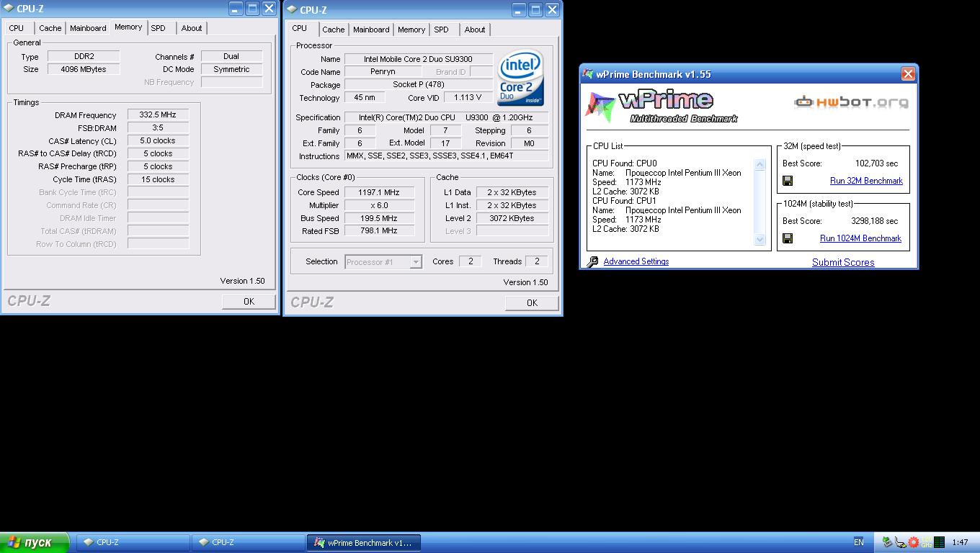The image size is (980, 553).
Task: Click the wPrime title bar icon
Action: pyautogui.click(x=588, y=74)
